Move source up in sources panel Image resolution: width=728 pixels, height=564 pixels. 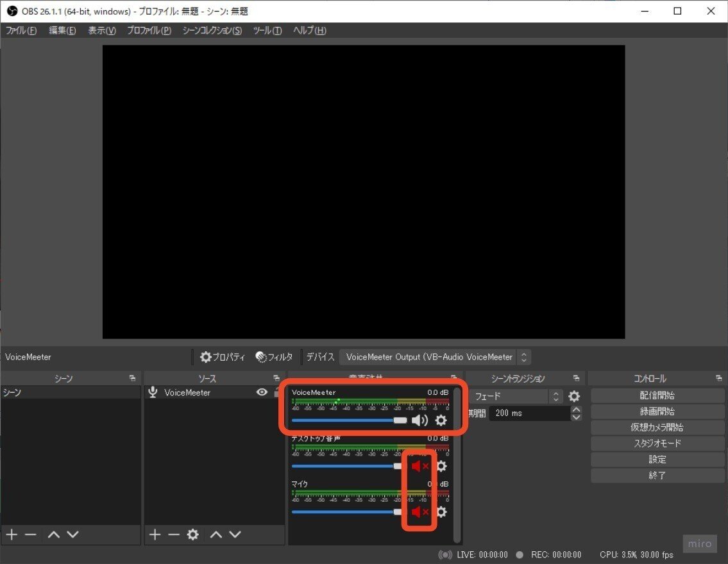(x=216, y=535)
